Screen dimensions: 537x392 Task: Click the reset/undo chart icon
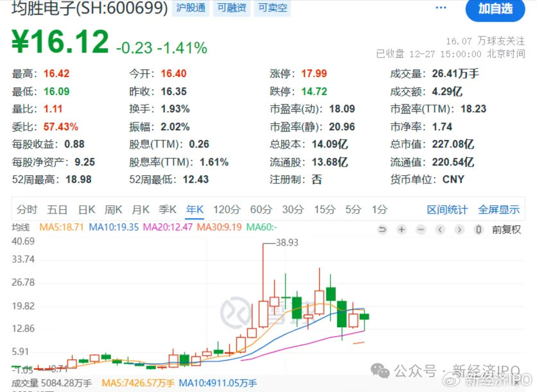click(382, 229)
